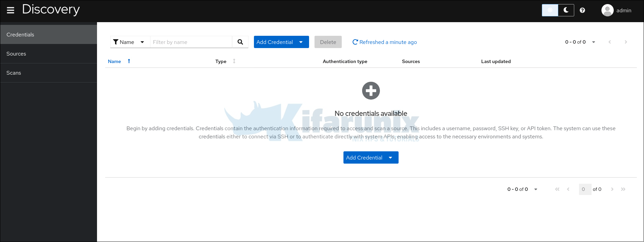
Task: Expand the top Add Credential dropdown
Action: pos(301,42)
